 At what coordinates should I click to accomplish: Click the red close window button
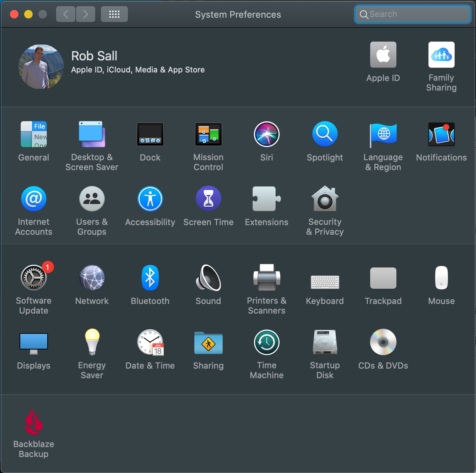pyautogui.click(x=14, y=14)
